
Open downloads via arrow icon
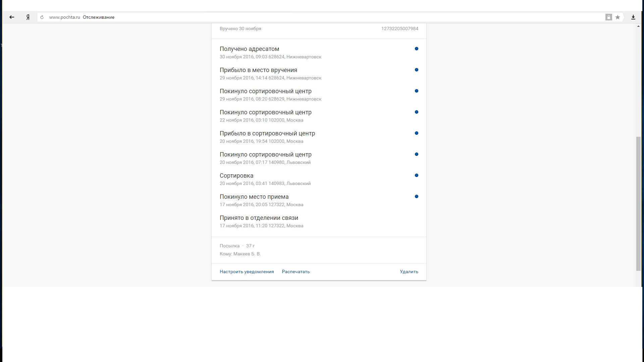click(633, 17)
